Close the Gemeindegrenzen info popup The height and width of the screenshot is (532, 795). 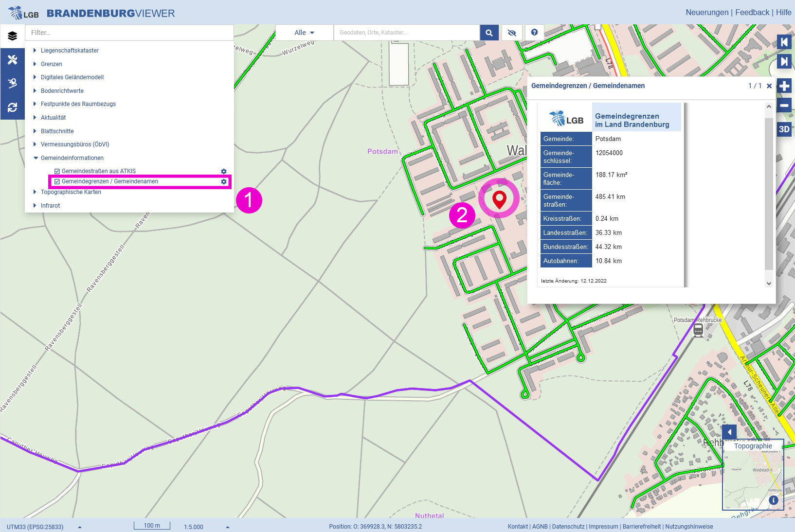tap(769, 86)
